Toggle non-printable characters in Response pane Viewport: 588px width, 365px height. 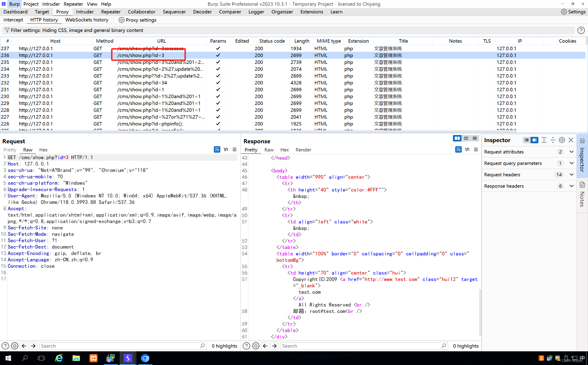[467, 149]
